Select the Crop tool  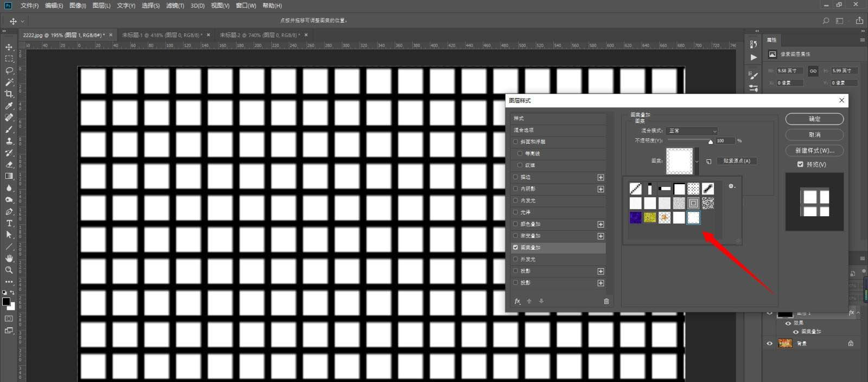coord(9,94)
